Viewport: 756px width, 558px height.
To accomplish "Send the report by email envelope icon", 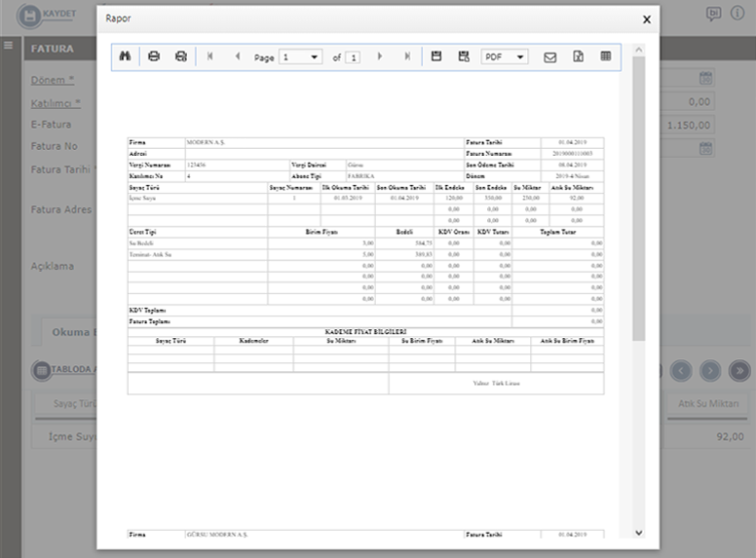I will 549,57.
